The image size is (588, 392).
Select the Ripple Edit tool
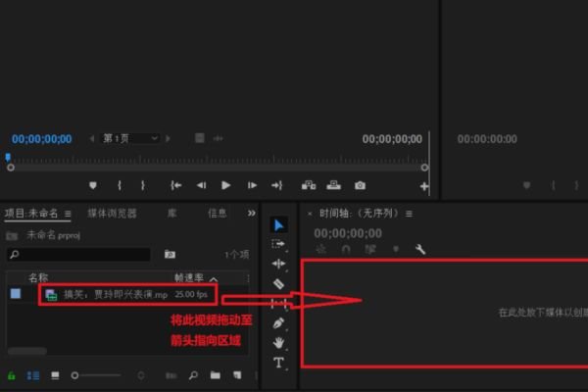point(278,264)
